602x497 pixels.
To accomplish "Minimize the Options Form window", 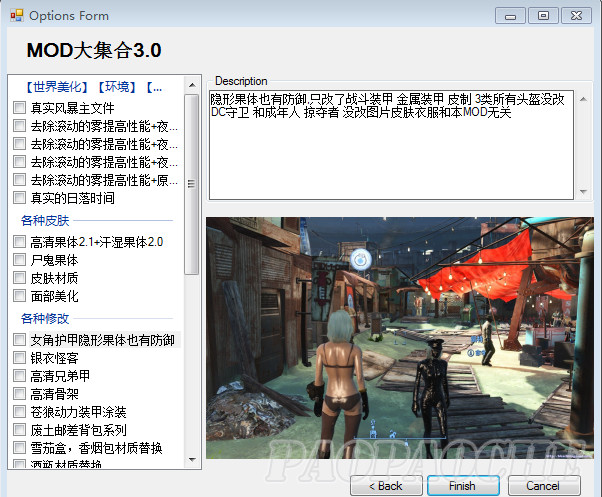I will pos(510,16).
